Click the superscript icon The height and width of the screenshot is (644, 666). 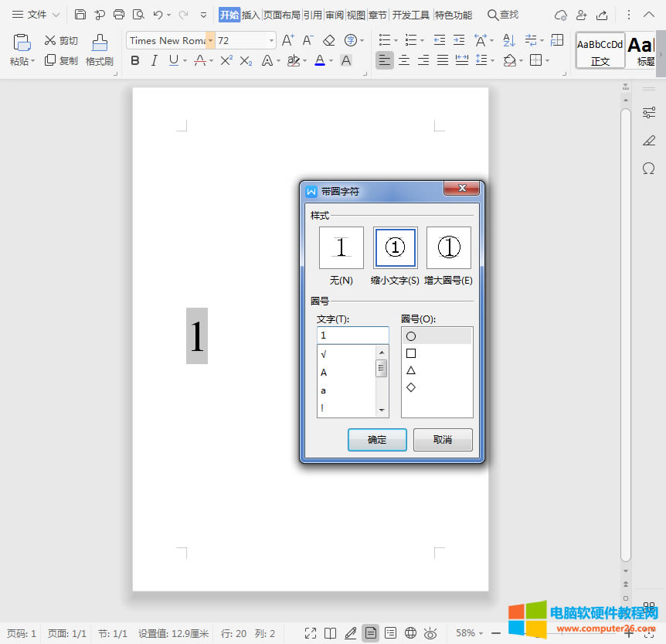pyautogui.click(x=226, y=60)
